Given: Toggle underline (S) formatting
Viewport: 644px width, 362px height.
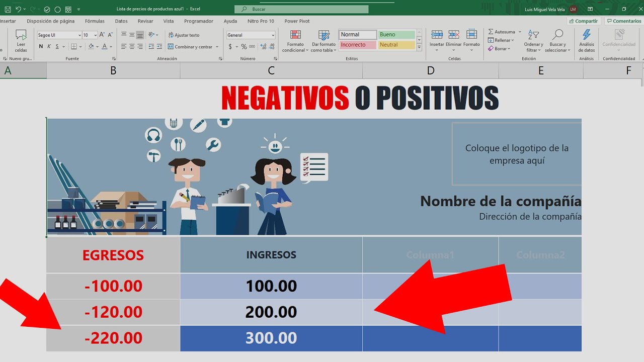Looking at the screenshot, I should [57, 46].
